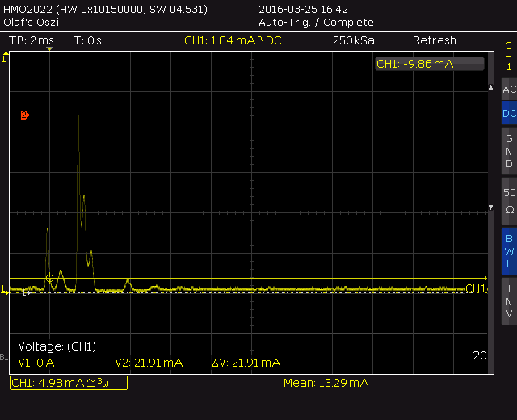Toggle the INV invert channel softkey

point(509,301)
